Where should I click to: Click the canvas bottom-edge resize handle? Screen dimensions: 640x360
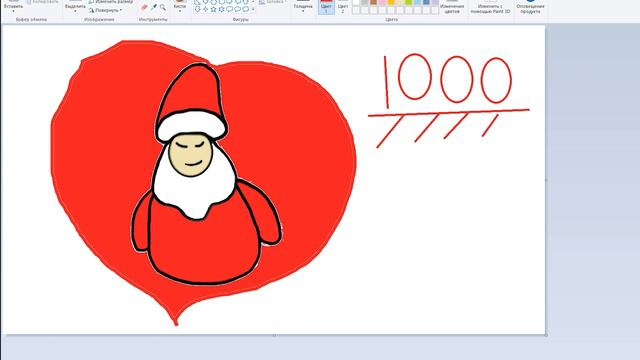tap(274, 335)
